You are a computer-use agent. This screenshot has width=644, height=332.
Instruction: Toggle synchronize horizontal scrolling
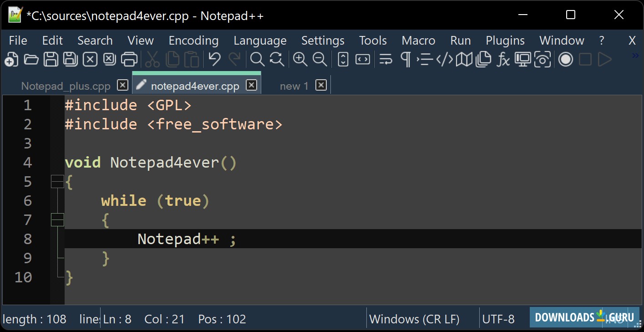click(363, 60)
